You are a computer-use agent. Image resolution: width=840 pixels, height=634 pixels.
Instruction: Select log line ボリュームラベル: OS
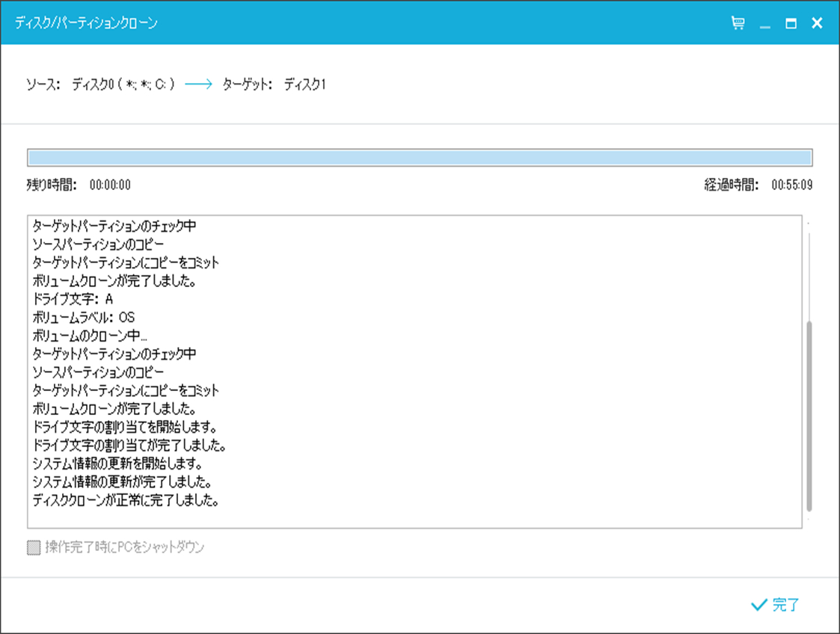click(x=84, y=317)
